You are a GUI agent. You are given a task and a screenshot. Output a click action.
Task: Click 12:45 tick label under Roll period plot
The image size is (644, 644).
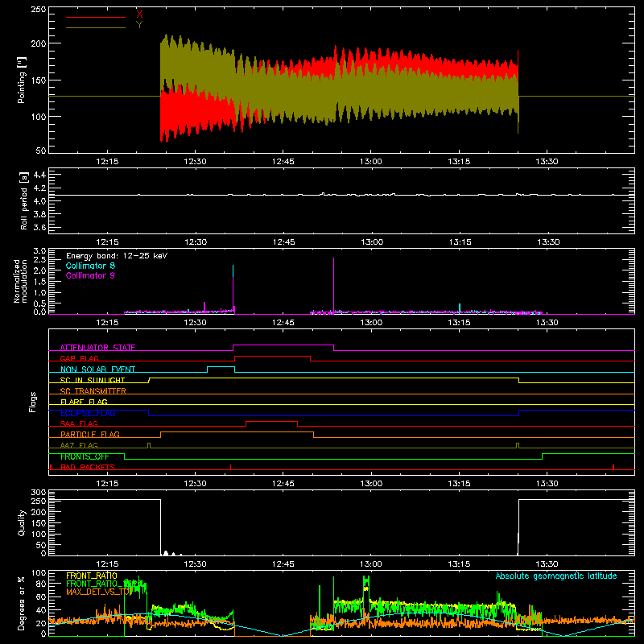pos(284,242)
